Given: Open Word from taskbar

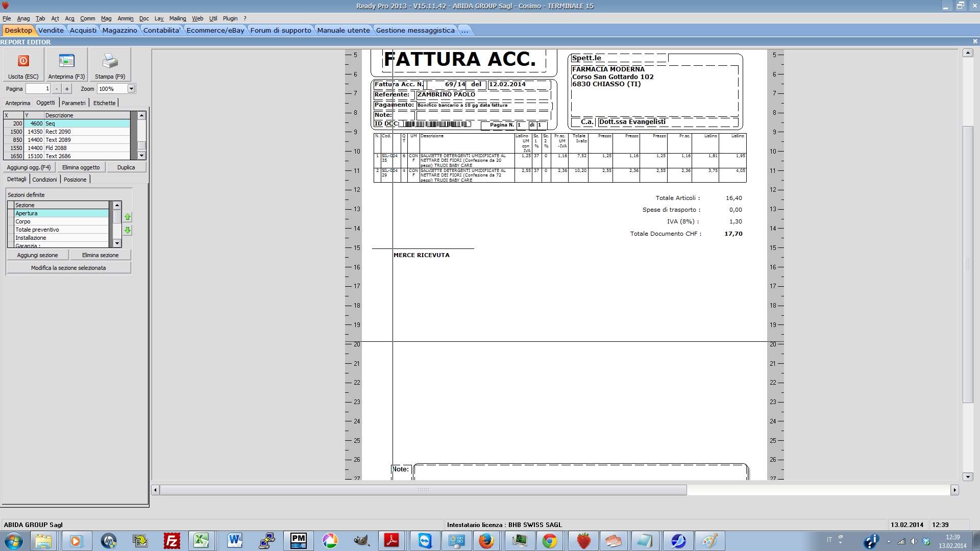Looking at the screenshot, I should click(x=234, y=541).
